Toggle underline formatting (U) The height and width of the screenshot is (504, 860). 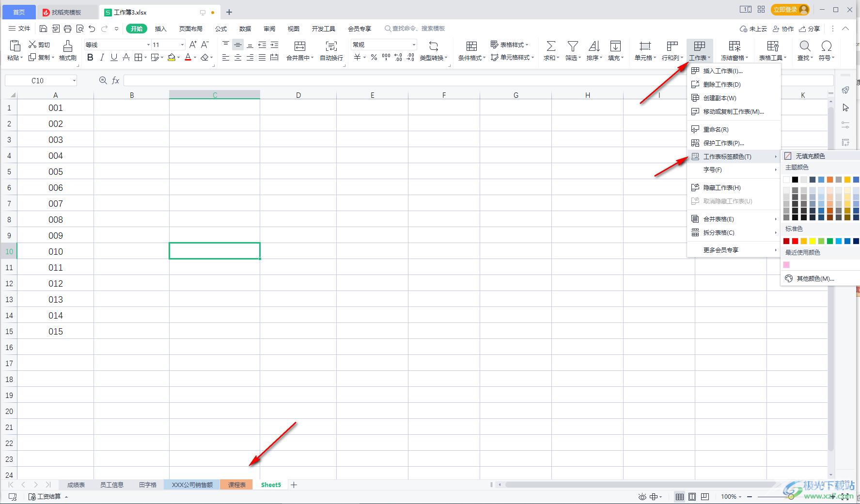(x=114, y=58)
